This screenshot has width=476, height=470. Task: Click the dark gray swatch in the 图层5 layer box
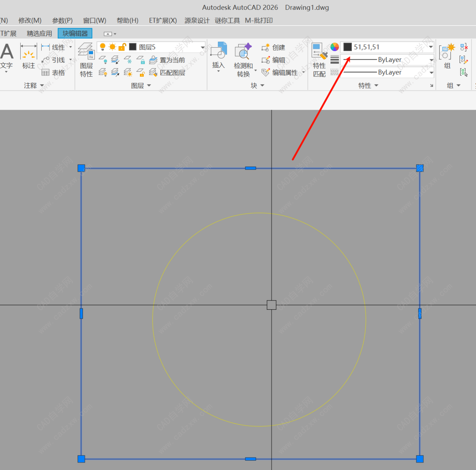(x=133, y=47)
